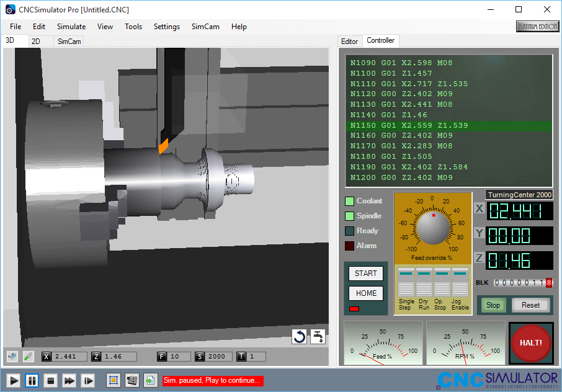Click the red indicator below HOME button
The image size is (562, 392).
tap(354, 309)
